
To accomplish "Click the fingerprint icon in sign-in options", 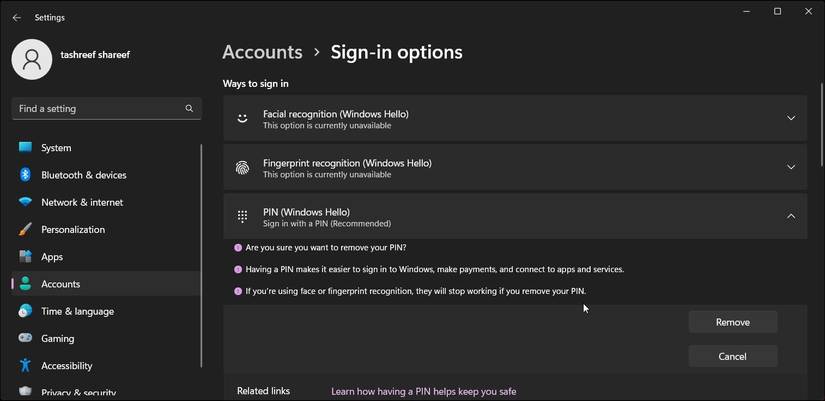I will coord(242,167).
